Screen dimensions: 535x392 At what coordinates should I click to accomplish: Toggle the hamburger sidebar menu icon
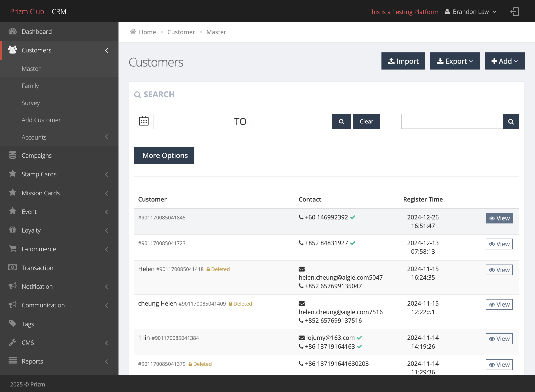[x=103, y=11]
